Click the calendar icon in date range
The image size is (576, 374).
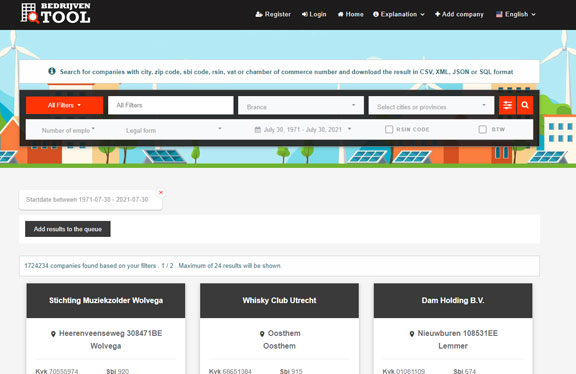click(258, 130)
